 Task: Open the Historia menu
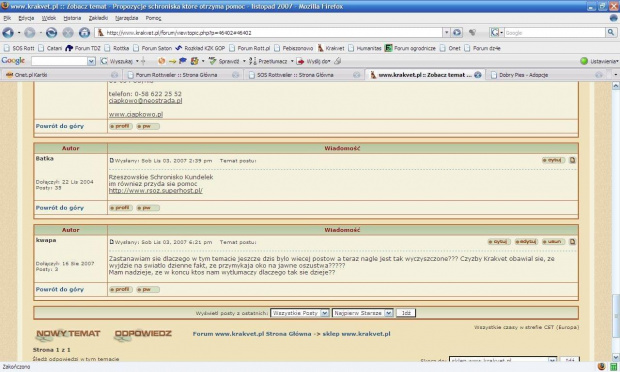[72, 18]
